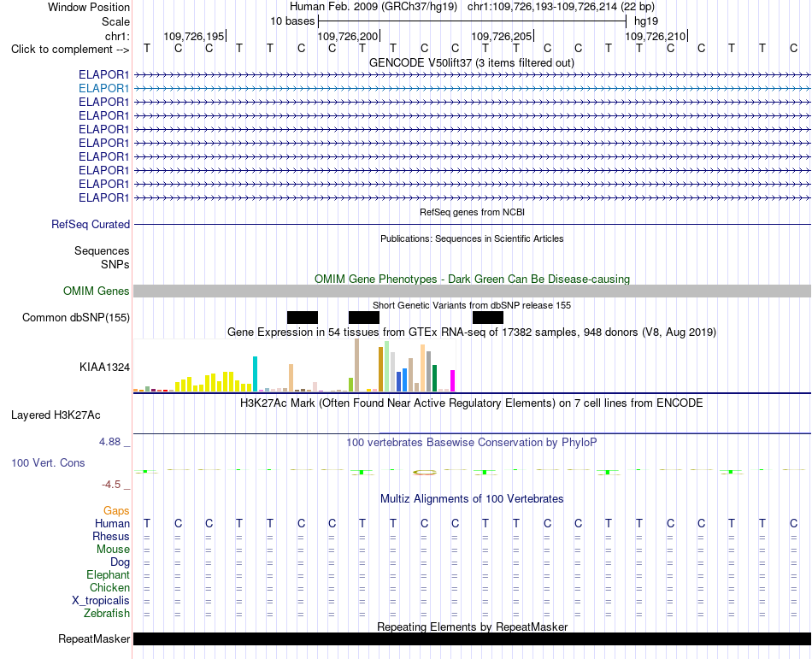Click the gray OMIM Genes bar

click(472, 291)
